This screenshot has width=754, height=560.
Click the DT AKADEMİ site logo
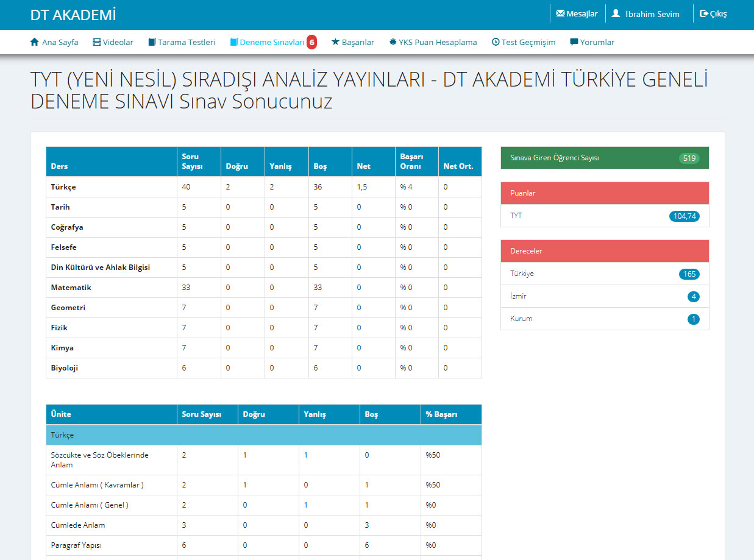click(73, 15)
